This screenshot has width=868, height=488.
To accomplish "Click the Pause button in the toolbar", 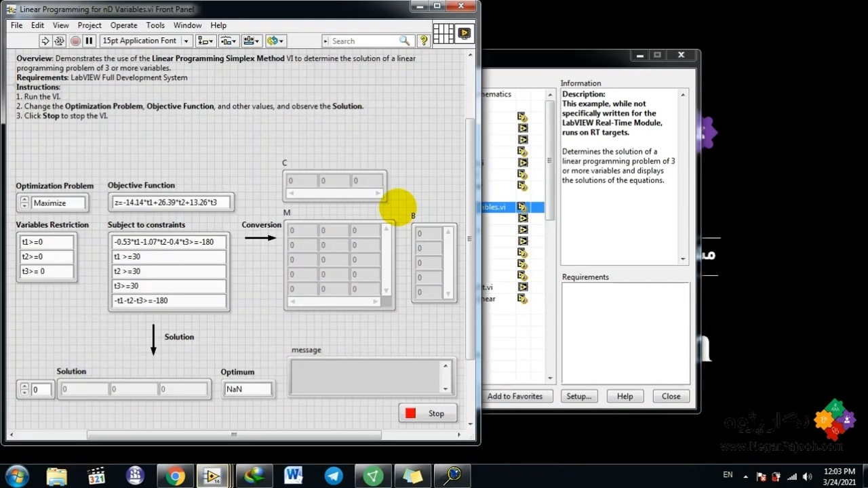I will tap(89, 41).
